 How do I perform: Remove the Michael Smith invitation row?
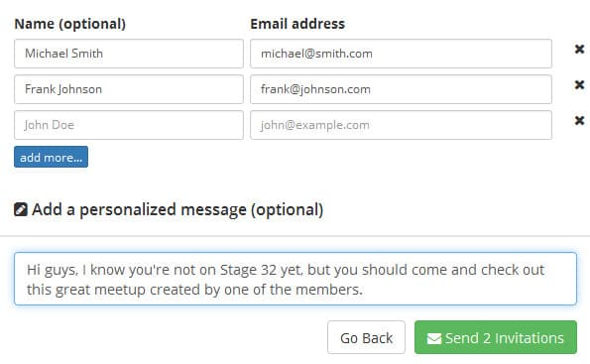579,49
